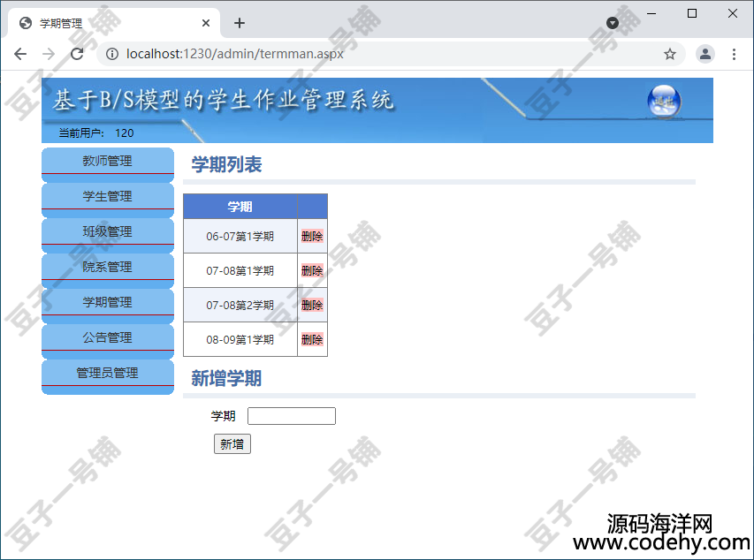The height and width of the screenshot is (560, 754).
Task: Select the 06-07第1学期 cell text
Action: click(240, 236)
